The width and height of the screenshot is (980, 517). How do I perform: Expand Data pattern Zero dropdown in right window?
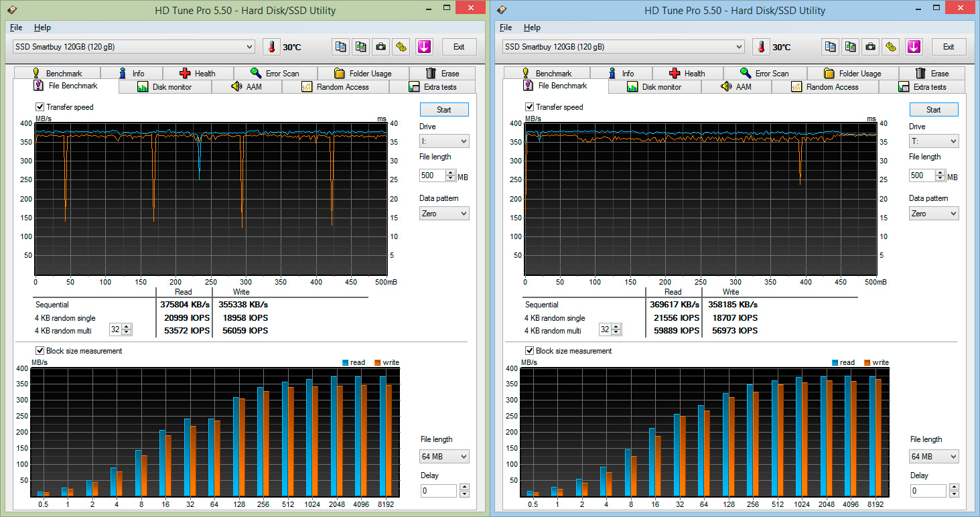click(933, 214)
